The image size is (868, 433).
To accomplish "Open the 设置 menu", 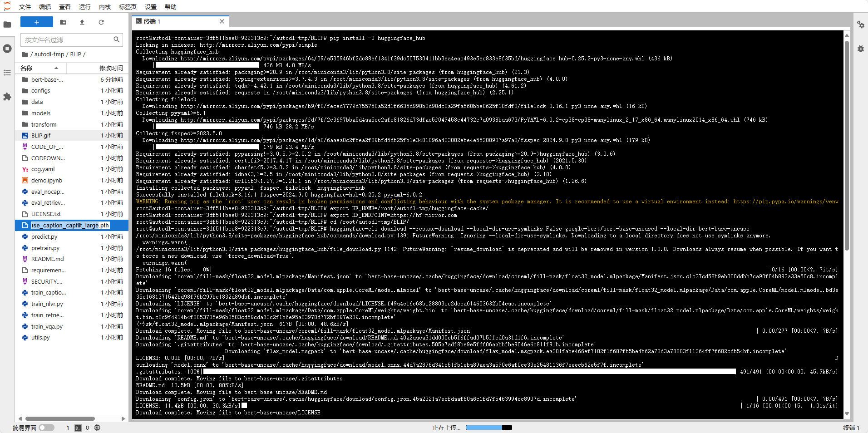I will (151, 7).
